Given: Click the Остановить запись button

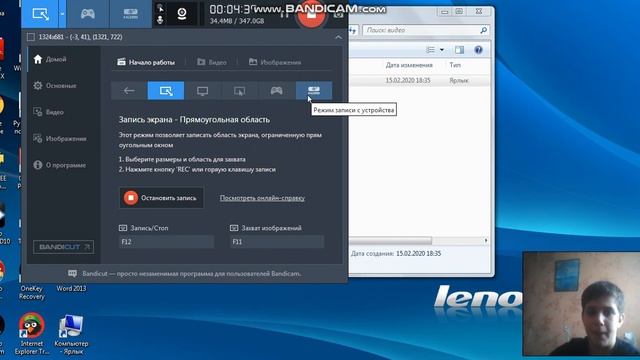Looking at the screenshot, I should pyautogui.click(x=162, y=198).
